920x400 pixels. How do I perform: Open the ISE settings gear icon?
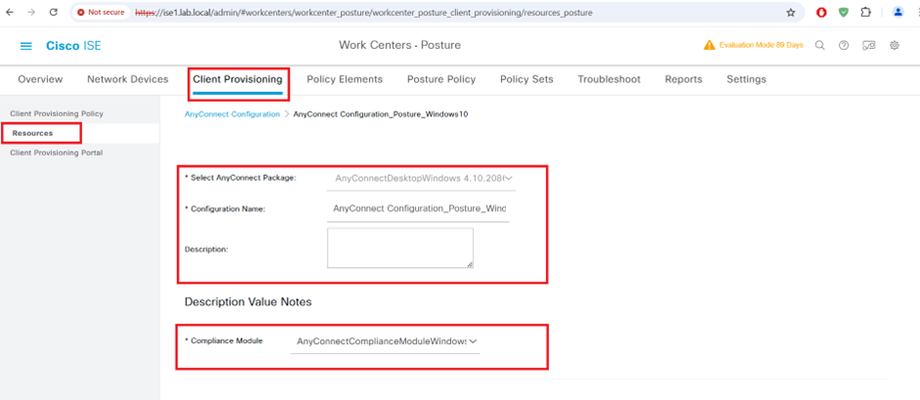(x=894, y=45)
